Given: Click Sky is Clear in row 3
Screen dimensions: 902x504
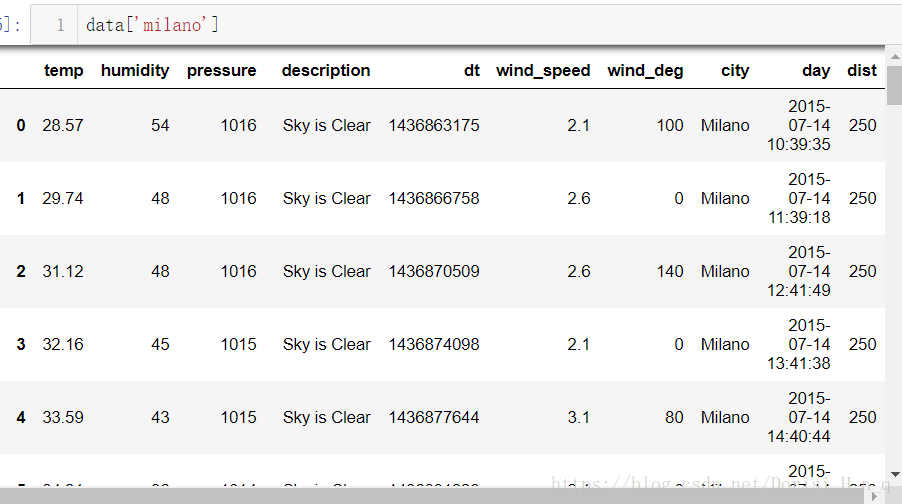Looking at the screenshot, I should [x=326, y=345].
